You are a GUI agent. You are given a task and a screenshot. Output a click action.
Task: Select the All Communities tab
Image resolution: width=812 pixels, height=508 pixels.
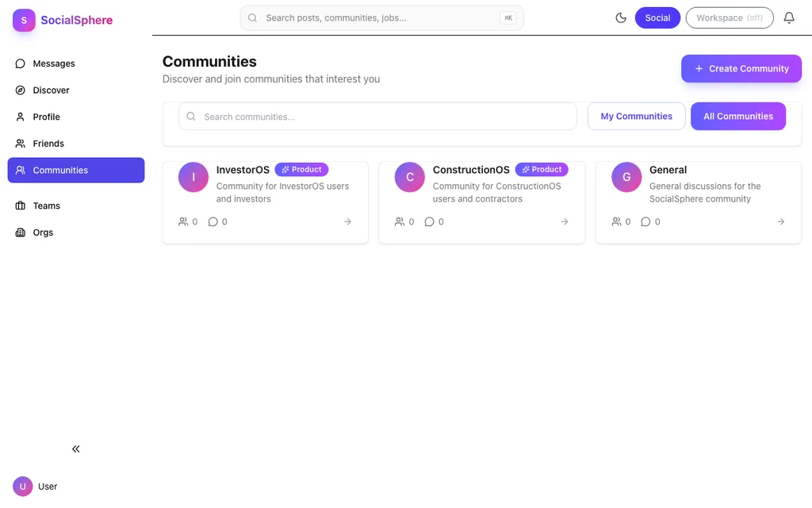[x=738, y=117]
